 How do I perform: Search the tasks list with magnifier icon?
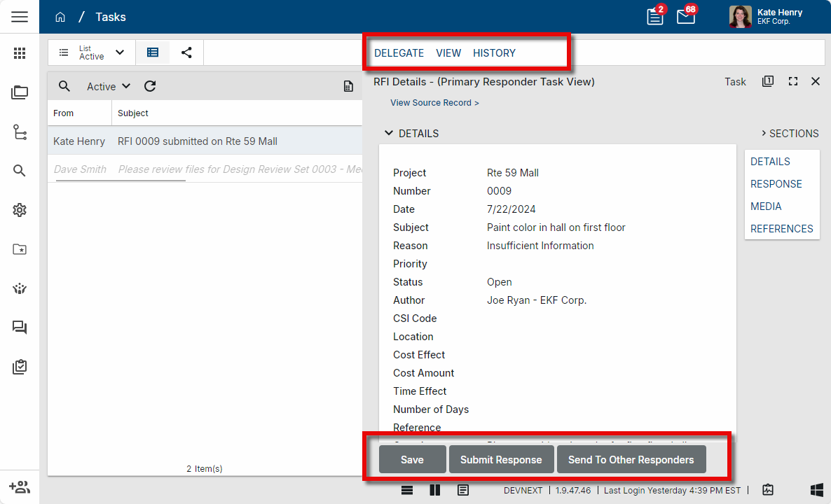coord(64,86)
